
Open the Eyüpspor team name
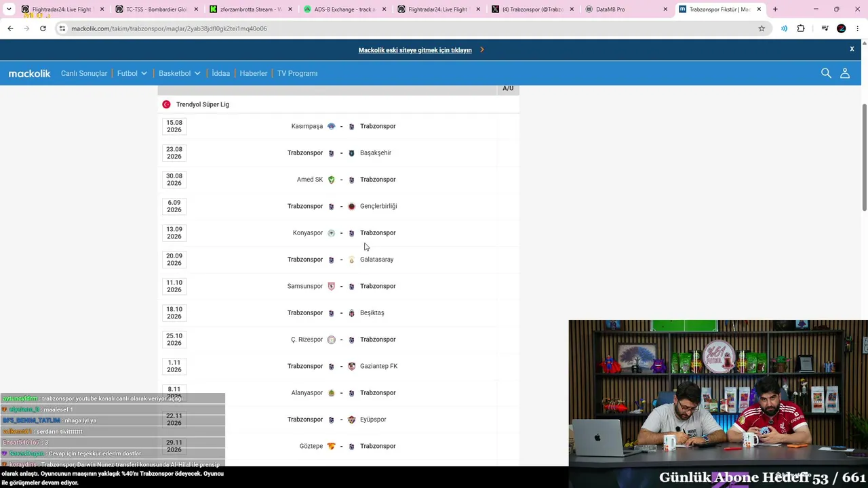[373, 420]
